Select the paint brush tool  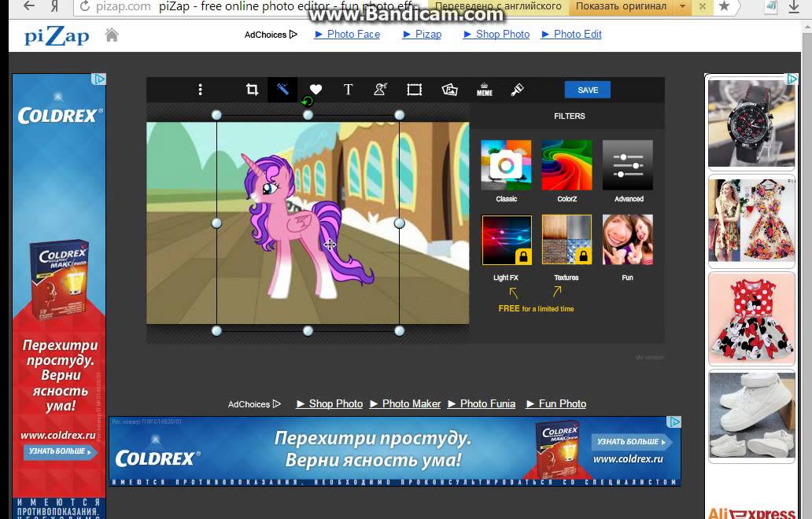(x=518, y=90)
